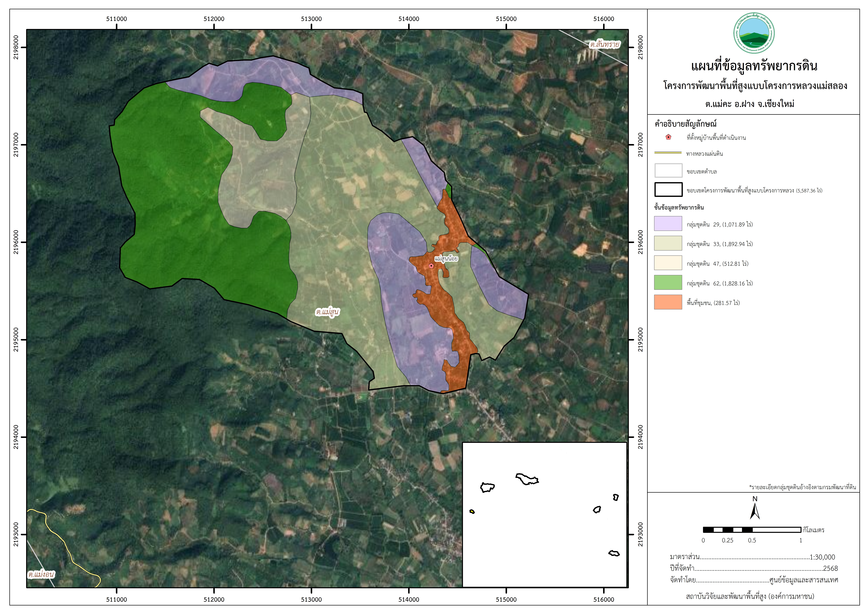Viewport: 868px width, 614px height.
Task: Click northing 2193000 on the right axis
Action: pos(640,534)
